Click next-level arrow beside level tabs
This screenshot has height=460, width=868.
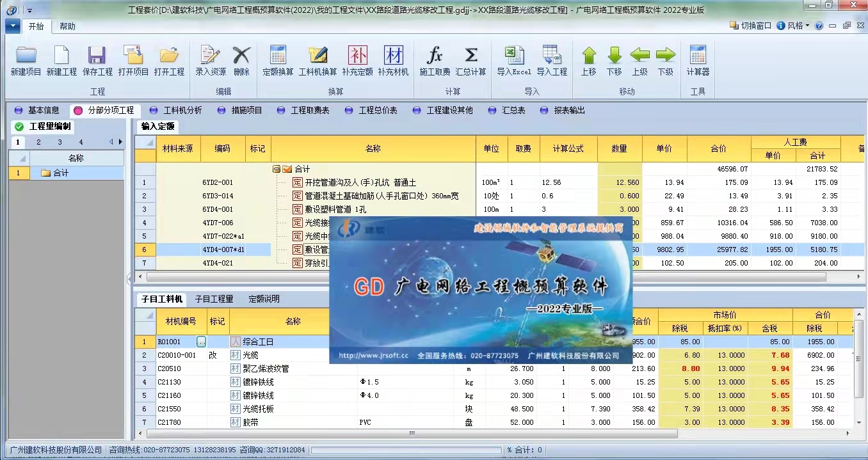120,142
